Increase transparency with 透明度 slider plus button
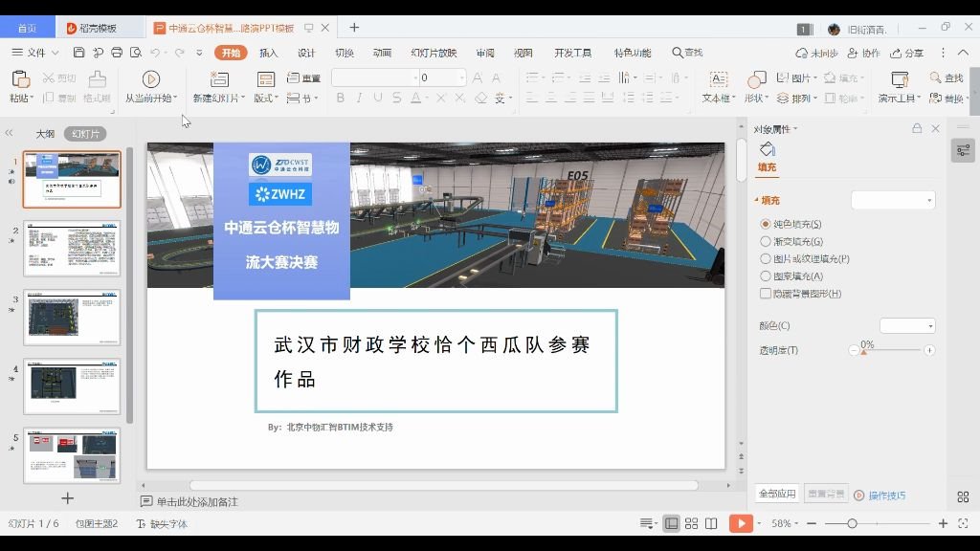 [x=927, y=350]
